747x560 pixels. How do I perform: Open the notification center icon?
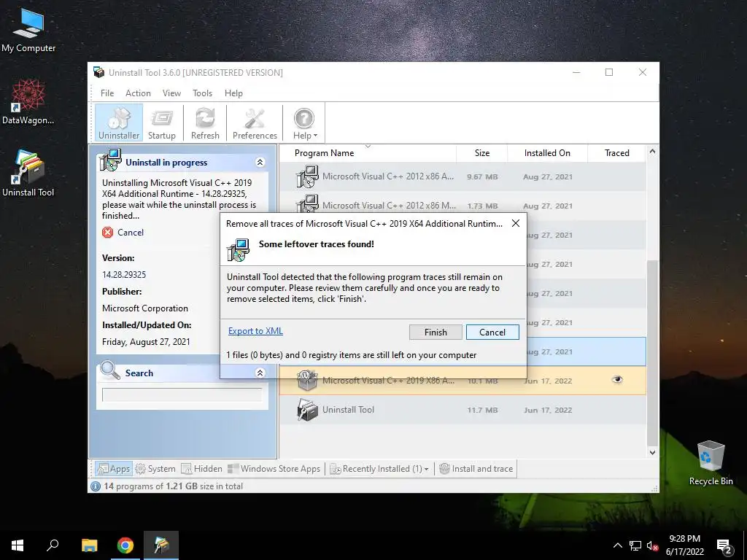(724, 547)
